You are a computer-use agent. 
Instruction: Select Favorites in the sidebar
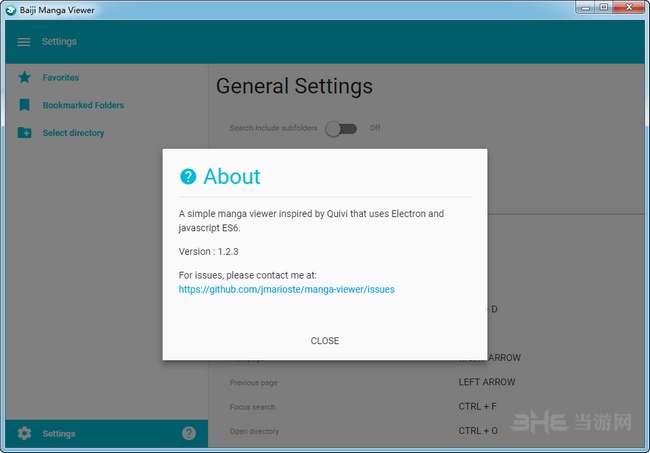[x=60, y=77]
